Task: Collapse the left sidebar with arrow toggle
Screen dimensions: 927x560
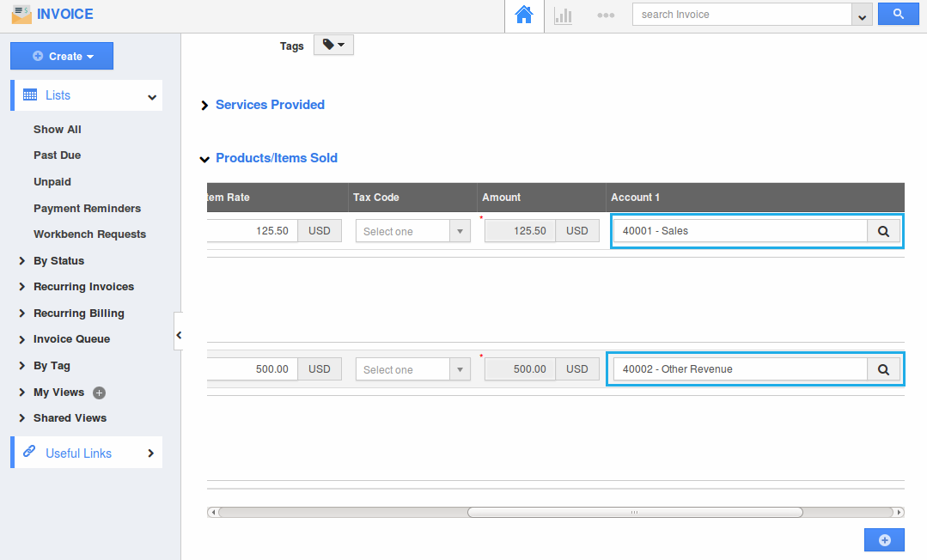Action: [x=180, y=335]
